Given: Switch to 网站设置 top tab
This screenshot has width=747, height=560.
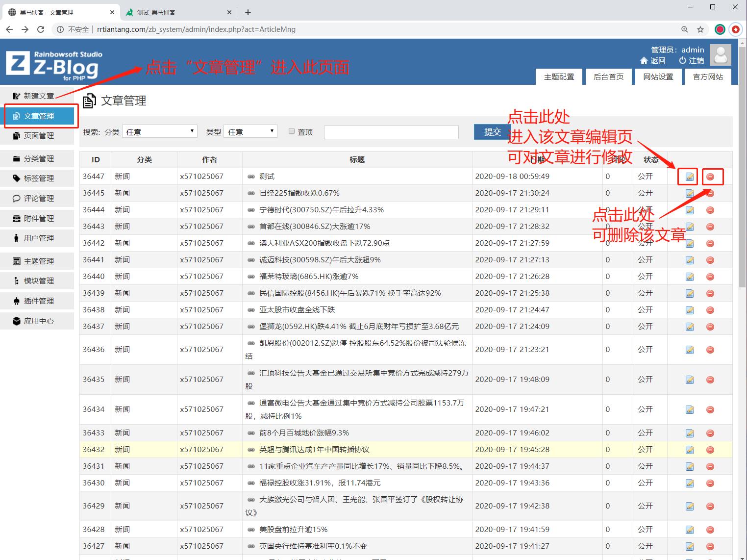Looking at the screenshot, I should pos(658,77).
